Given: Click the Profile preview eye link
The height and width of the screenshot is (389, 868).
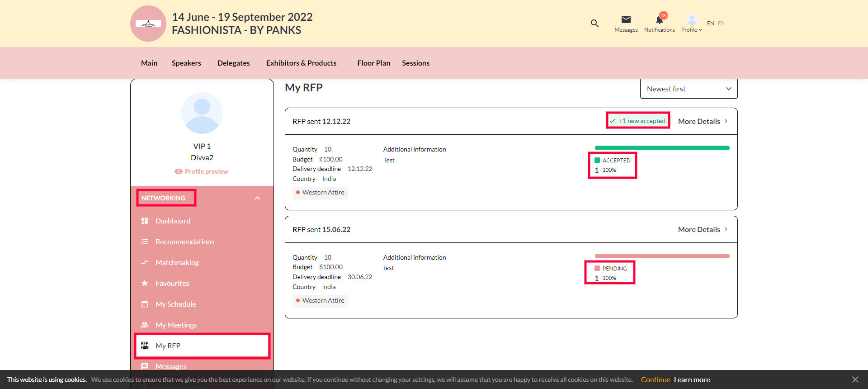Looking at the screenshot, I should (x=202, y=171).
